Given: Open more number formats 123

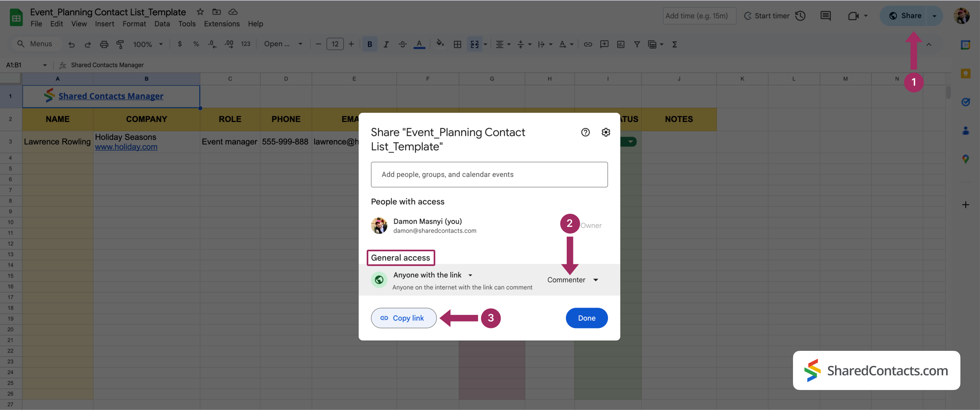Looking at the screenshot, I should pos(245,44).
